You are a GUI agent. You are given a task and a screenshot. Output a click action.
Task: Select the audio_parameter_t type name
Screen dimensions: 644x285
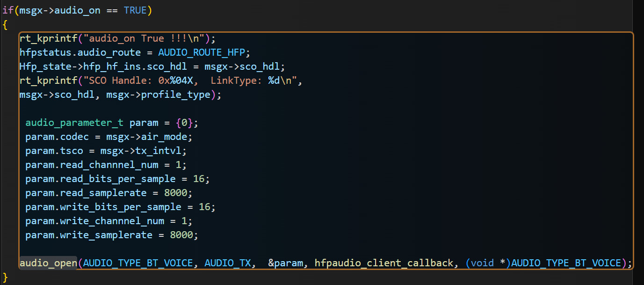point(74,123)
